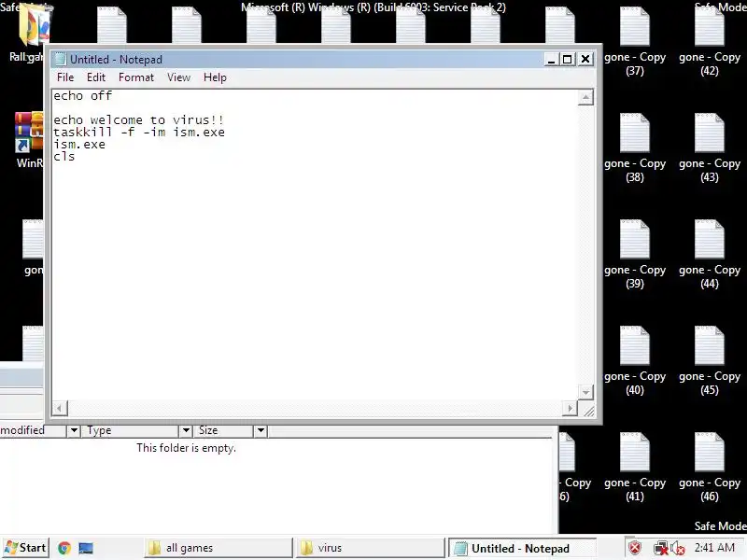Click the 'echo off' line in Notepad
747x560 pixels.
pos(82,96)
